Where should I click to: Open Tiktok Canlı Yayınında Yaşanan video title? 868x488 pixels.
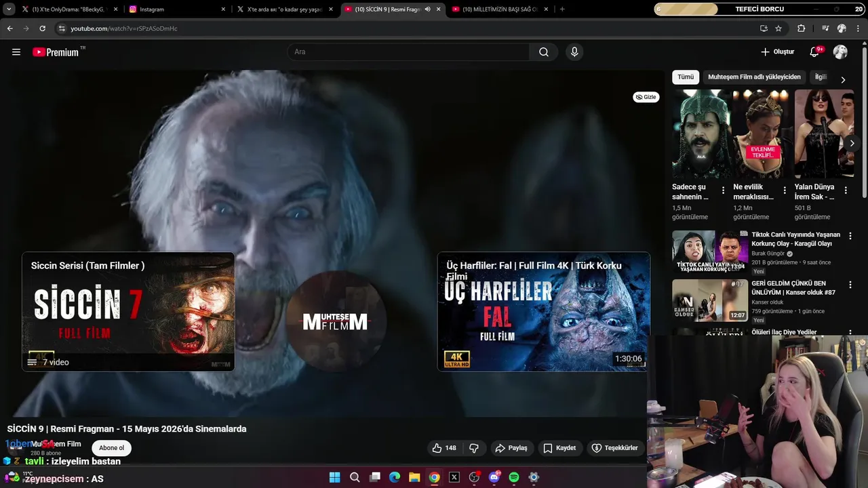(x=795, y=239)
